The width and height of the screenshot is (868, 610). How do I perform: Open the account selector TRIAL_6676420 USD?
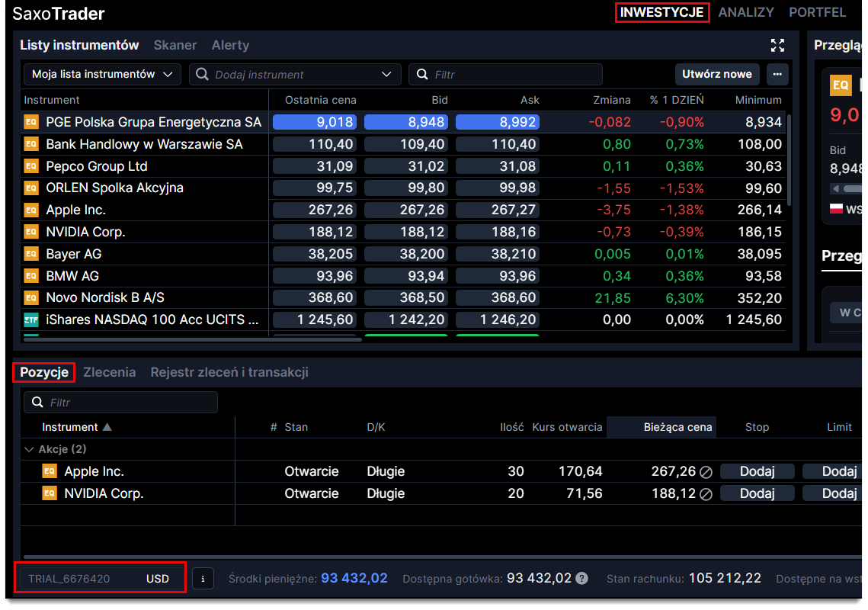click(100, 579)
